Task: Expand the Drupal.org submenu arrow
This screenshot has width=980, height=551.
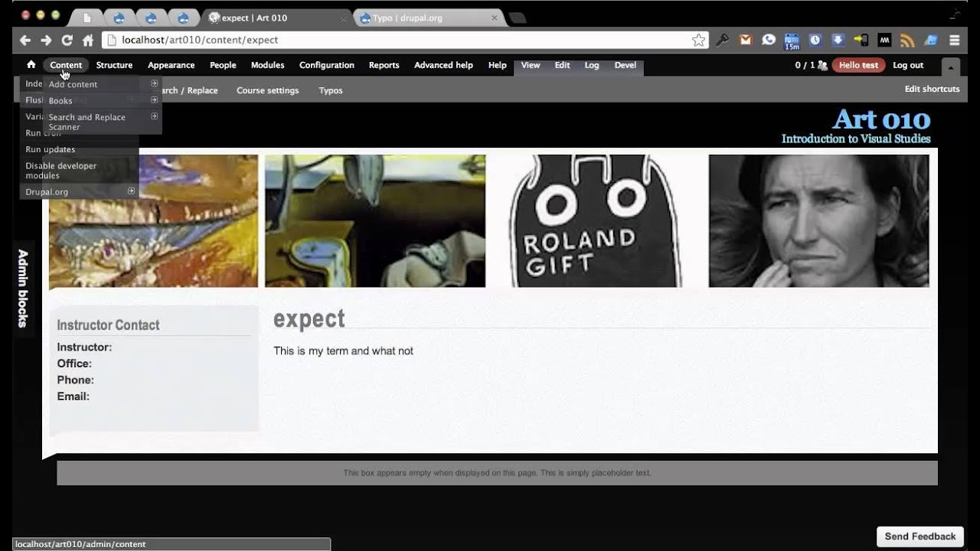Action: [x=131, y=191]
